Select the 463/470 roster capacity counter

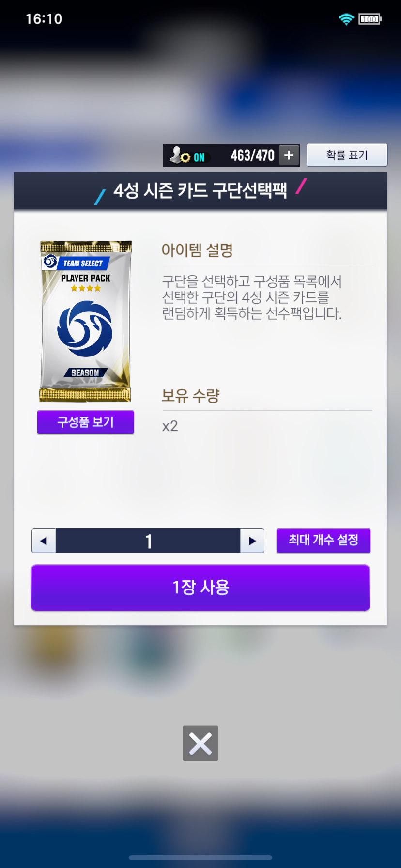point(252,155)
